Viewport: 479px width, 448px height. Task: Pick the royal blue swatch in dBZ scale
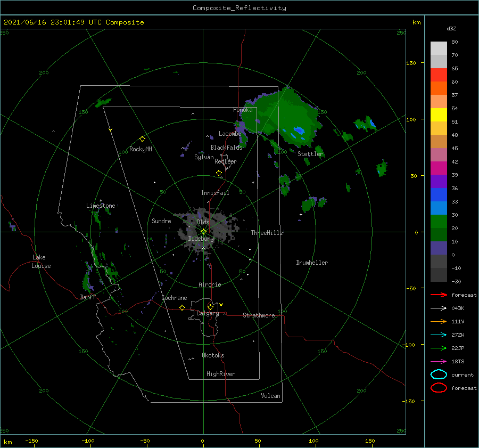click(x=439, y=194)
